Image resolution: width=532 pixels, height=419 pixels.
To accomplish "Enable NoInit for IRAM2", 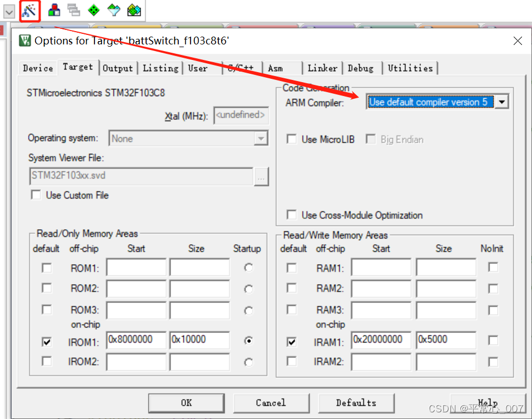I will 493,362.
